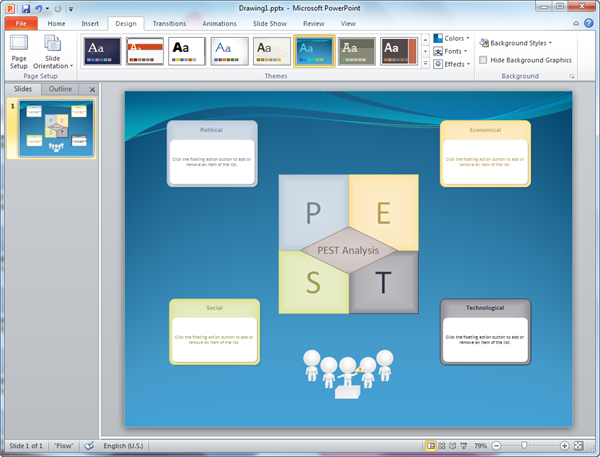Apply the white Office theme with bold Aa
This screenshot has height=457, width=600.
(187, 51)
